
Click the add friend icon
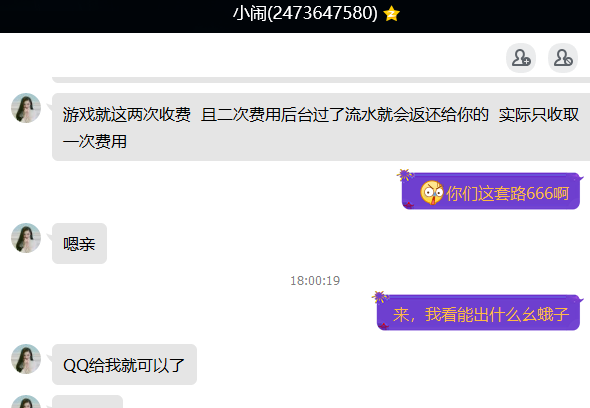point(521,58)
